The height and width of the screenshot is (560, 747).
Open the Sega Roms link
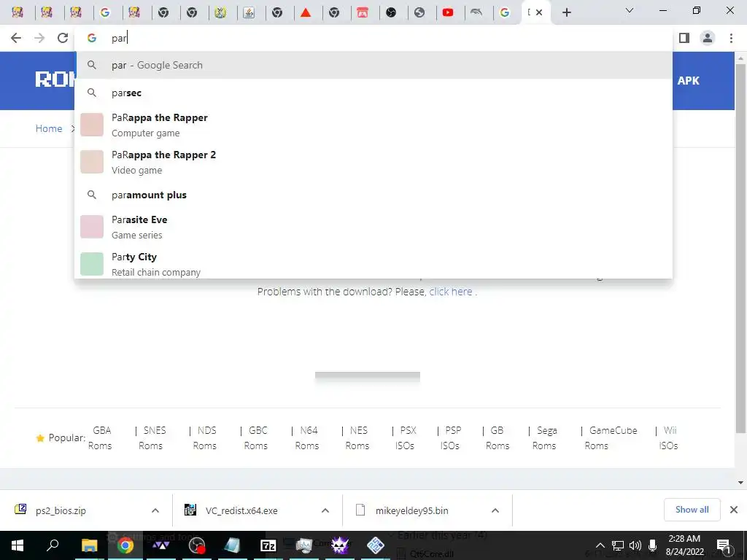[x=544, y=438]
